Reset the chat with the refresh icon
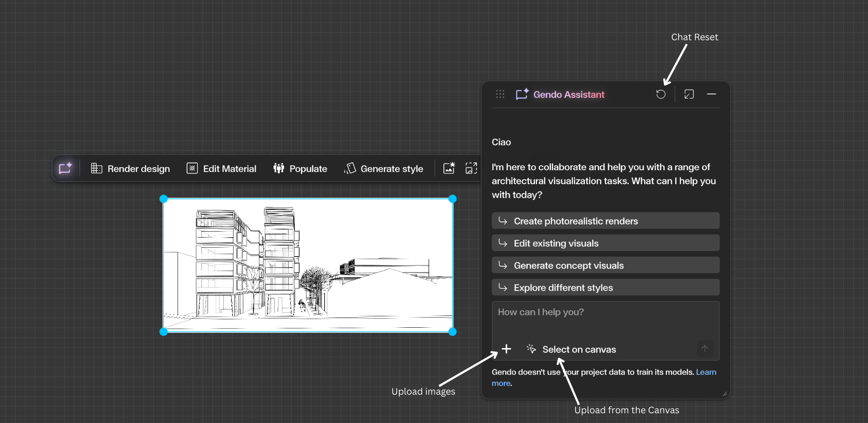 pos(661,94)
